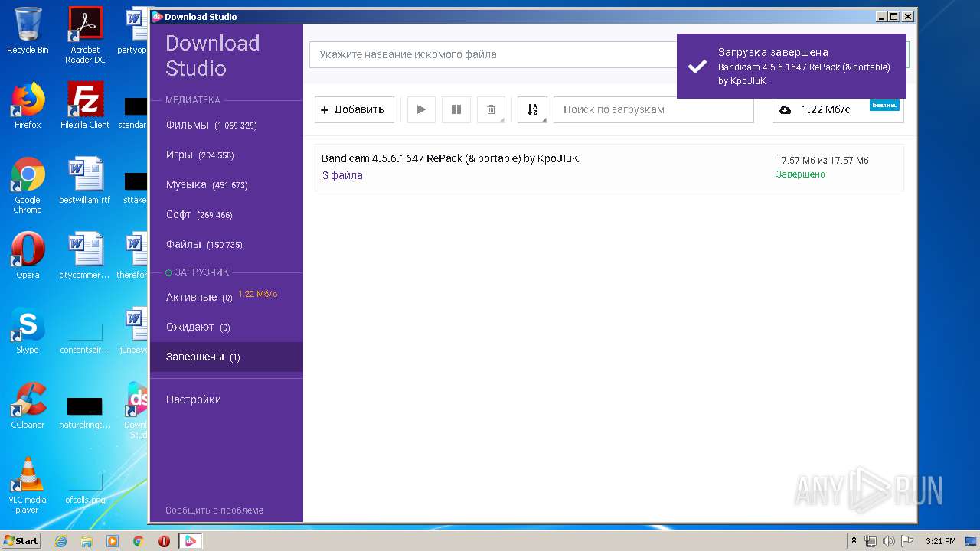Screen dimensions: 980x551
Task: Open Firefox desktop shortcut
Action: (x=28, y=106)
